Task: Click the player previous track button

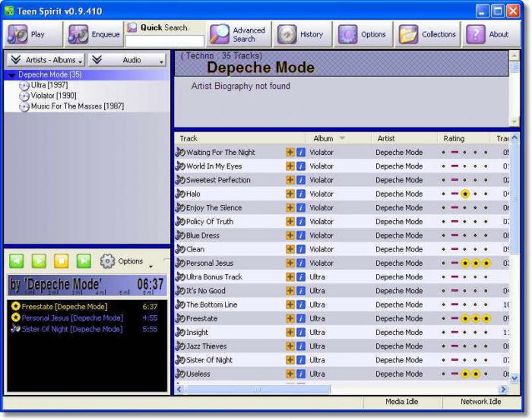Action: [16, 261]
